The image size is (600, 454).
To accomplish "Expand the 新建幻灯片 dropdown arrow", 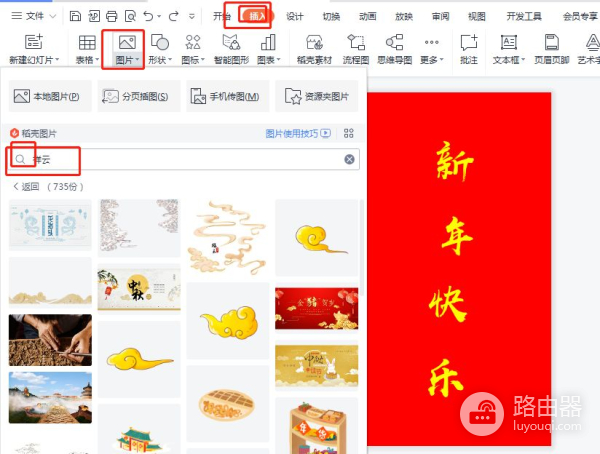I will tap(57, 60).
